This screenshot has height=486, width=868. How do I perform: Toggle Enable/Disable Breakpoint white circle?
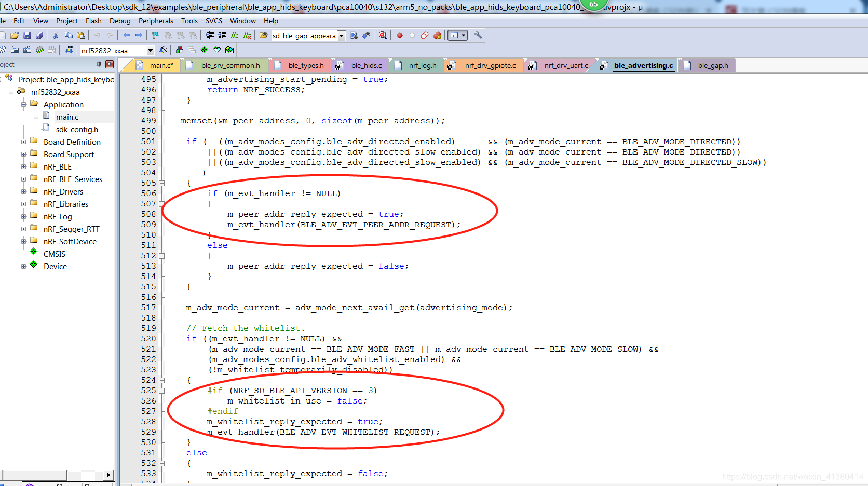click(x=412, y=35)
